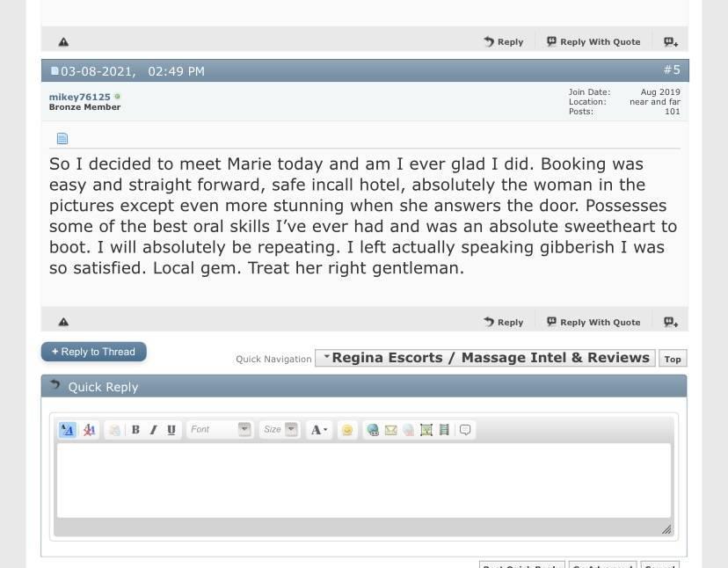Click inside the Quick Reply text area

click(x=363, y=480)
